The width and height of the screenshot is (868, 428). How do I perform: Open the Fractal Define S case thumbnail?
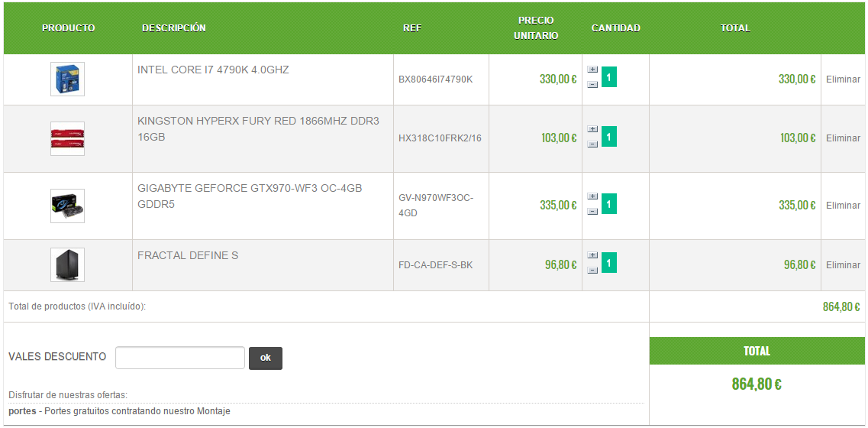click(x=67, y=265)
